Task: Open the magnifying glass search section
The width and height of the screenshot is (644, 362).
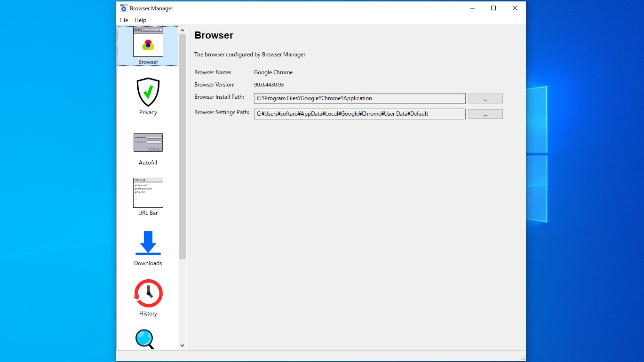Action: (x=145, y=339)
